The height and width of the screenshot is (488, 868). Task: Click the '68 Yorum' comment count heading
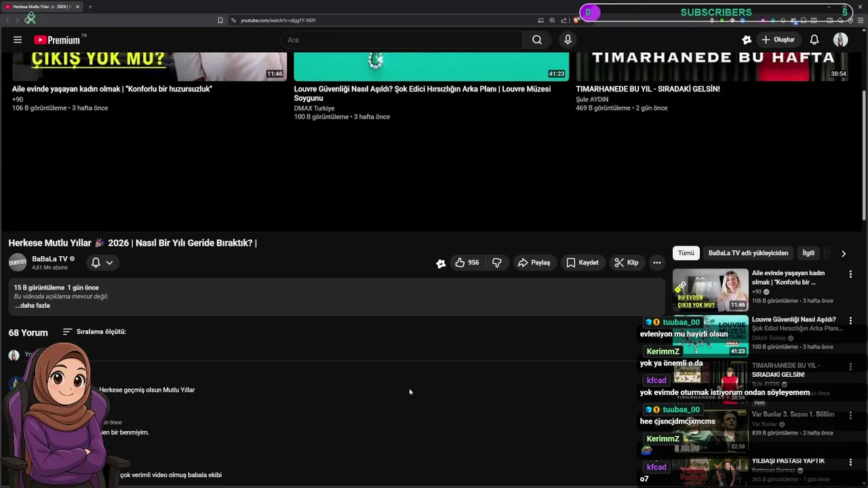coord(28,333)
